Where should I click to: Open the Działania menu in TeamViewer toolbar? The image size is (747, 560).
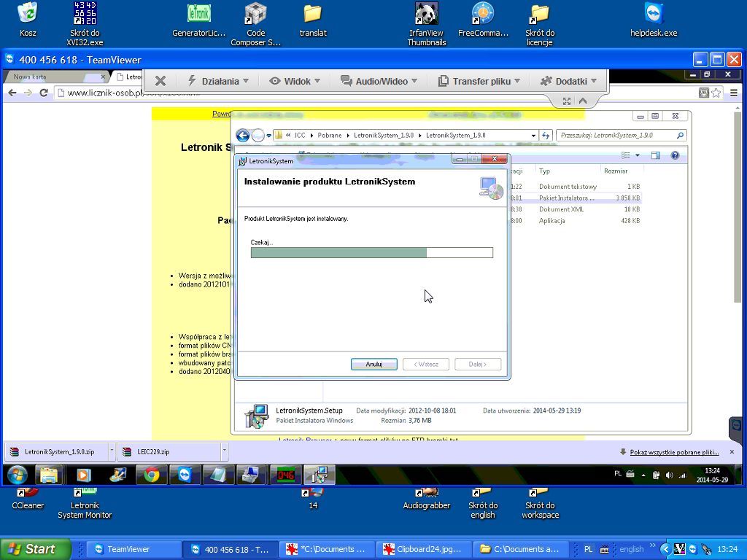pos(218,81)
